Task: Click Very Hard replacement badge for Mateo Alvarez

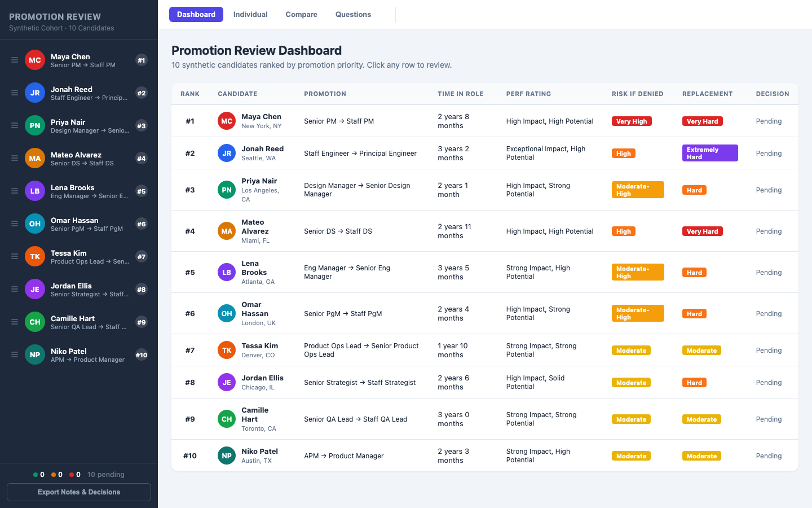Action: 702,231
